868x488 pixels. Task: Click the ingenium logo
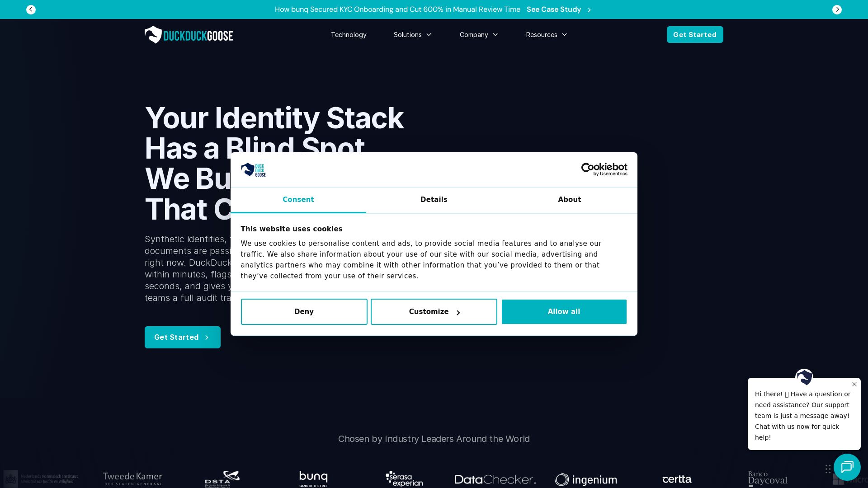[x=586, y=479]
